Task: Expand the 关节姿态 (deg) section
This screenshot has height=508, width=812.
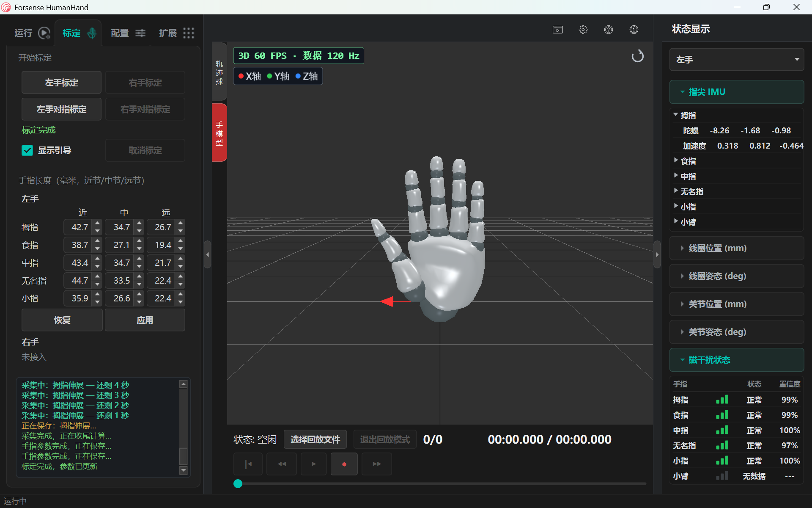Action: (x=736, y=332)
